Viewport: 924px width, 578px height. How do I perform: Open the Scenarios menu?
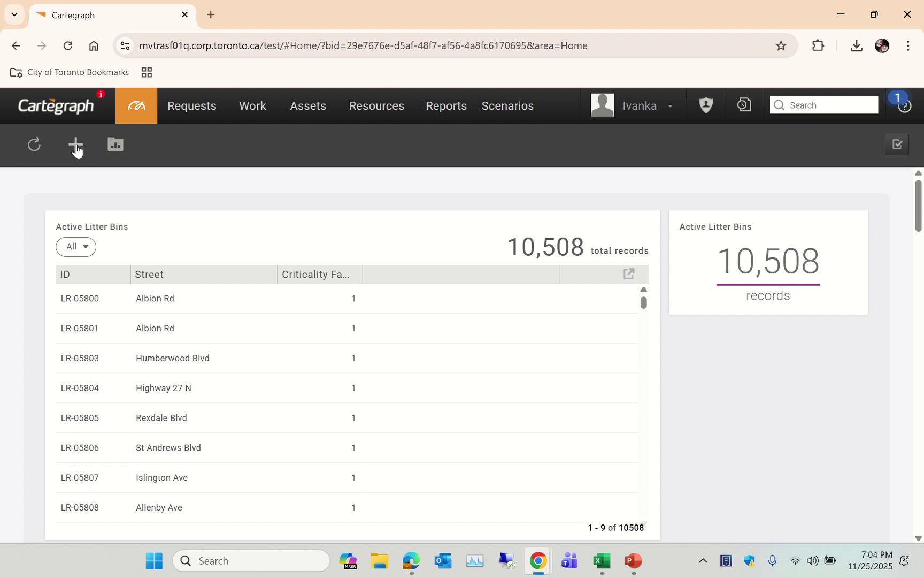[x=507, y=105]
